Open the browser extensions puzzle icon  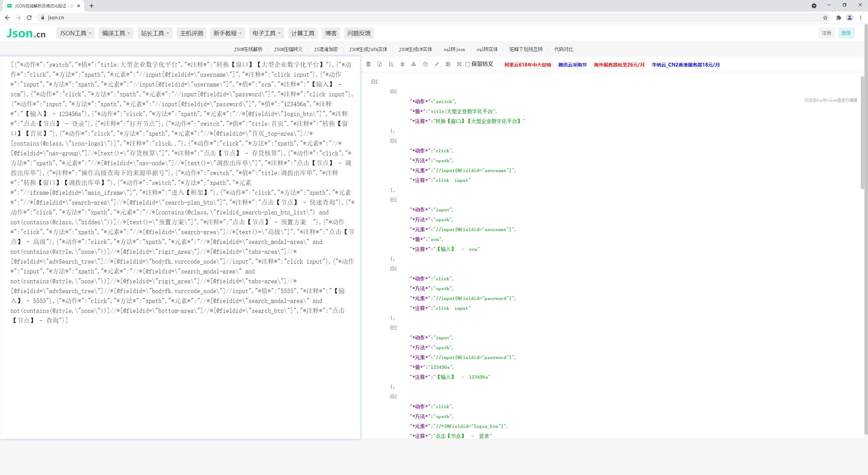click(x=839, y=18)
